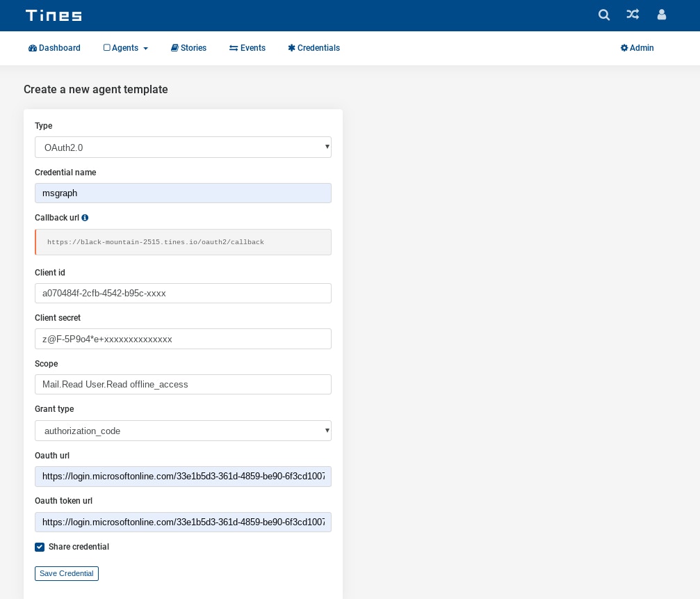Click the Oauth token url field
700x599 pixels.
[x=183, y=522]
